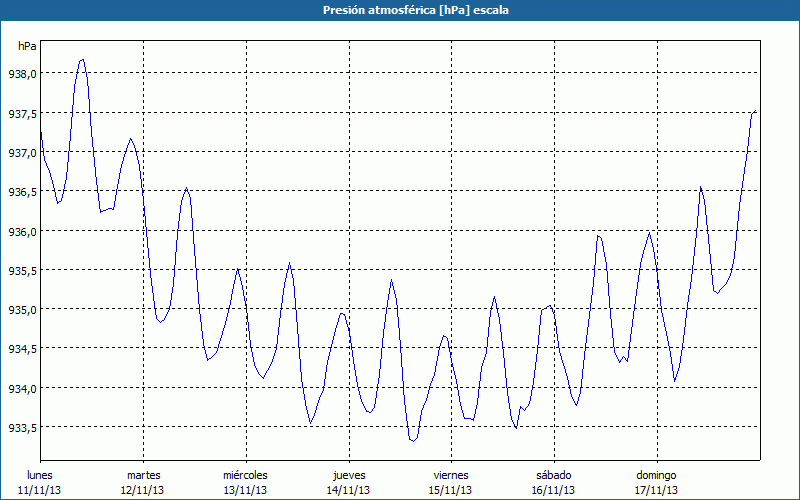Click the 'lunes' day label

[x=40, y=475]
